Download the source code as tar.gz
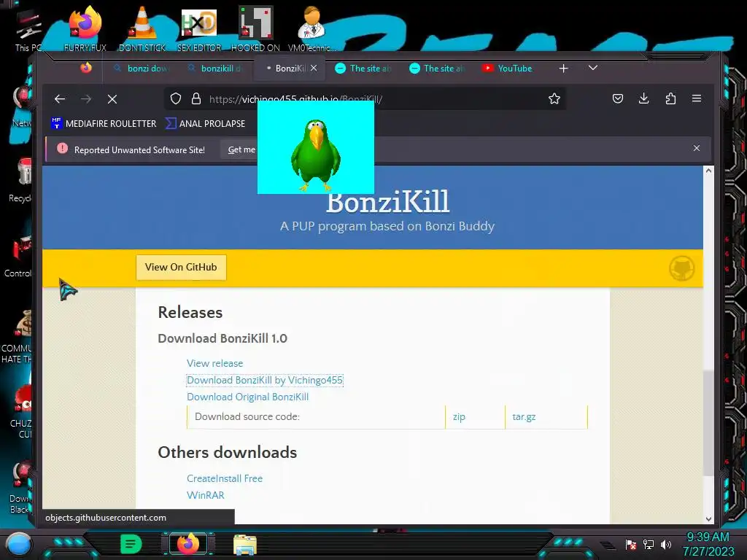This screenshot has width=747, height=560. (524, 416)
